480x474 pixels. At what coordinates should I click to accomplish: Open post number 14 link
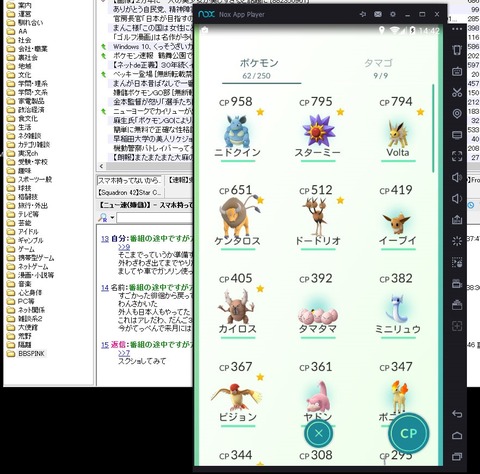coord(105,287)
